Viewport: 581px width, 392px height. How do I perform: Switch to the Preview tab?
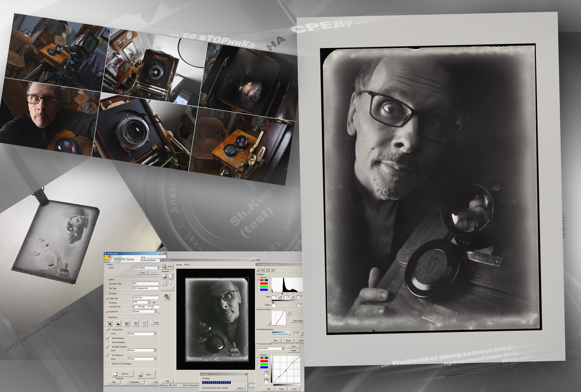tap(179, 265)
